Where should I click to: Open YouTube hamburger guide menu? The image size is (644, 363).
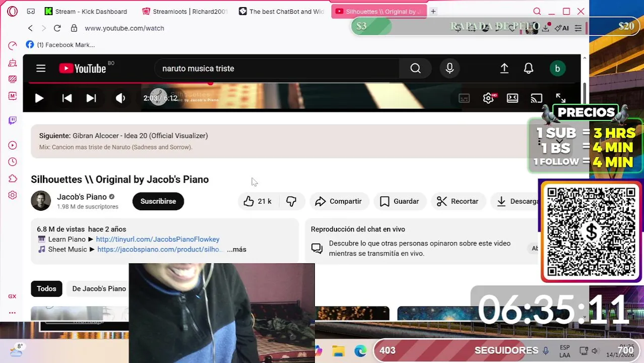click(41, 69)
